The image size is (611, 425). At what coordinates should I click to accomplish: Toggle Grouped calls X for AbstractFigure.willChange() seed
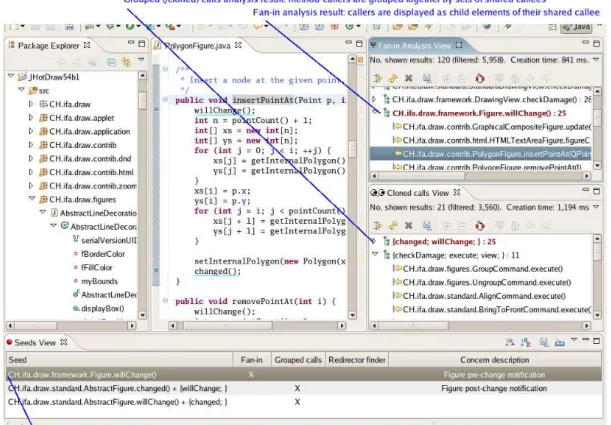click(297, 402)
